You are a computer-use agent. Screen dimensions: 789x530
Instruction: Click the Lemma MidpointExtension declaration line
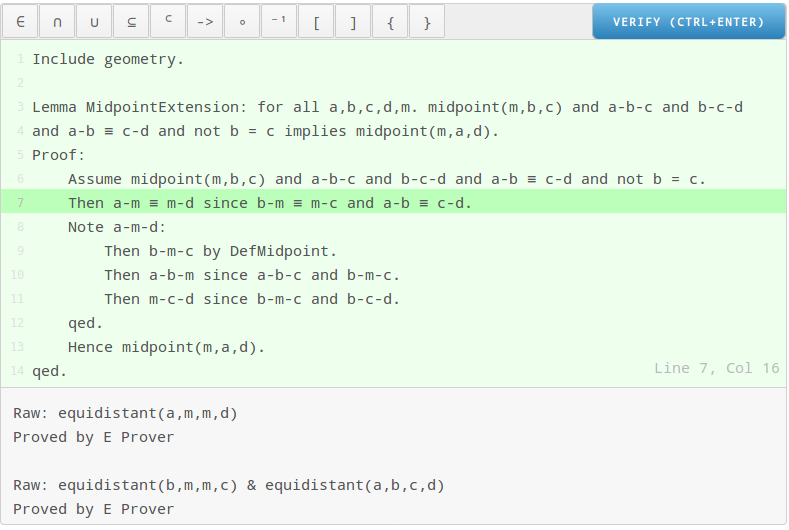(x=387, y=107)
